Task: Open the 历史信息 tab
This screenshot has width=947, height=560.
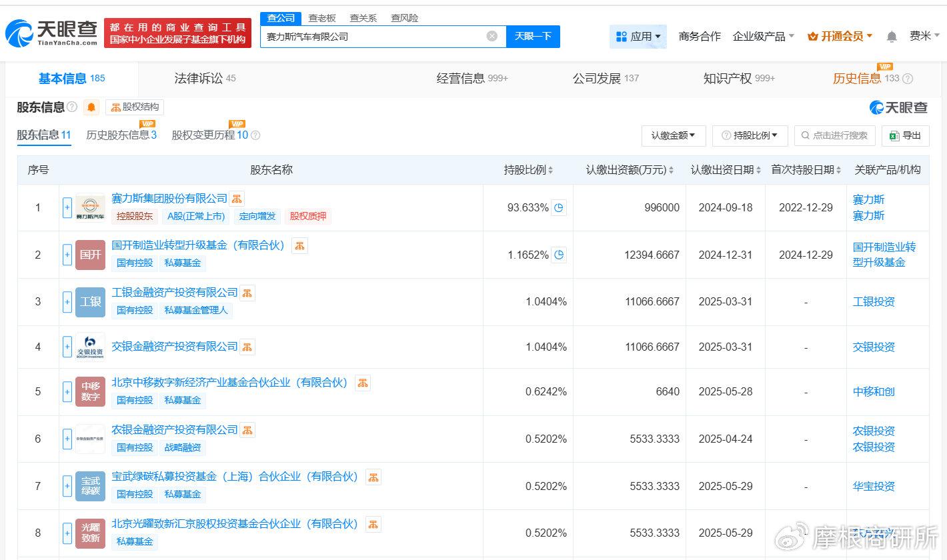Action: click(x=866, y=79)
